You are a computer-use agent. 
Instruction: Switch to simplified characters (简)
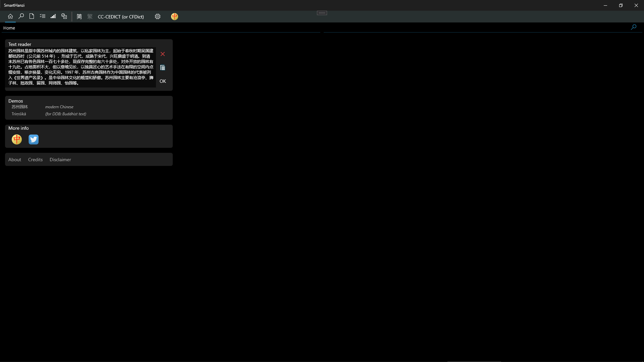pyautogui.click(x=79, y=16)
